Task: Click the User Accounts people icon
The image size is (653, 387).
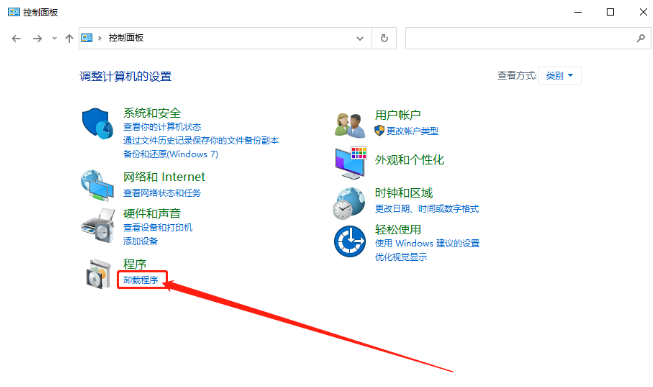Action: [x=350, y=125]
